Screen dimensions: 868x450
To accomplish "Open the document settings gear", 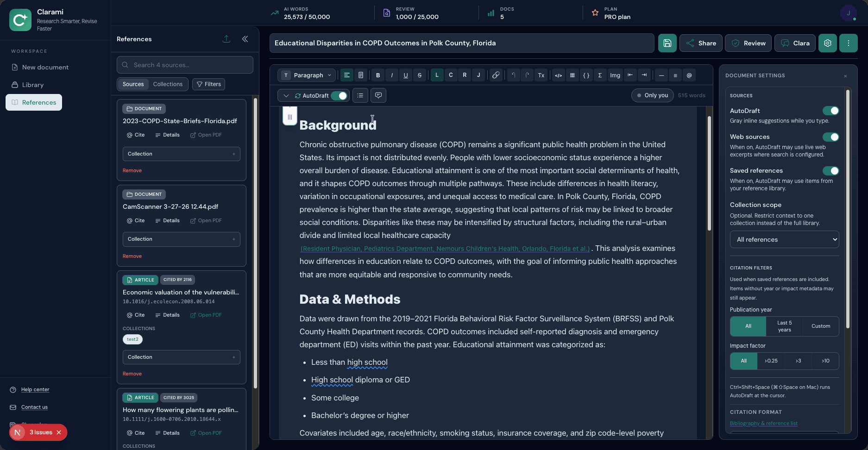I will click(827, 43).
